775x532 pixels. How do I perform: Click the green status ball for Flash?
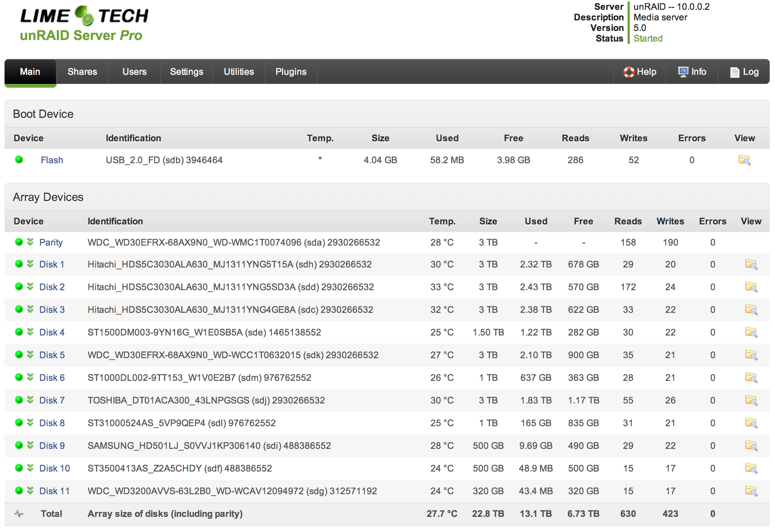click(19, 159)
